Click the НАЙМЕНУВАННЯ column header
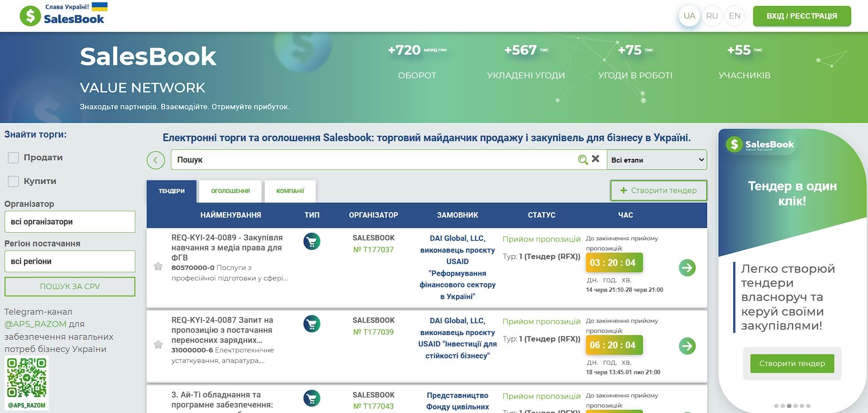 click(x=231, y=215)
